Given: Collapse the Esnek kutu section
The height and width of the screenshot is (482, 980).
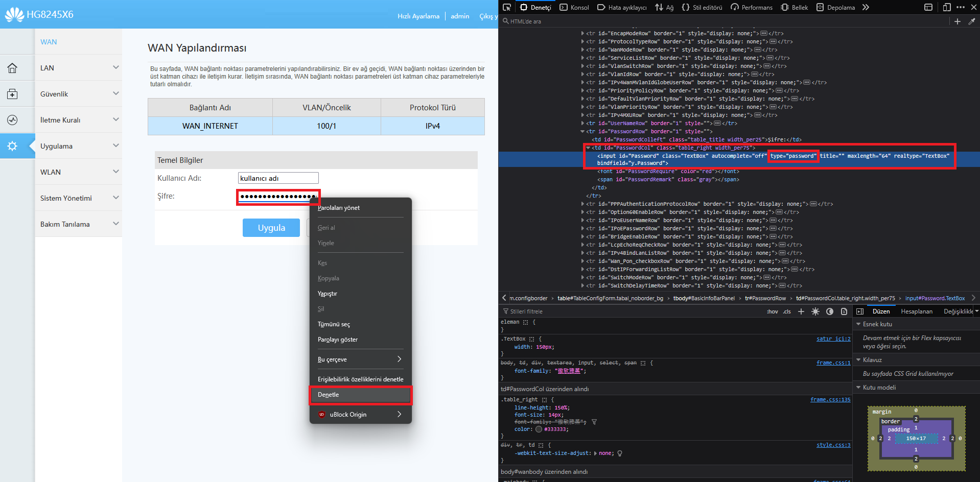Looking at the screenshot, I should (858, 324).
